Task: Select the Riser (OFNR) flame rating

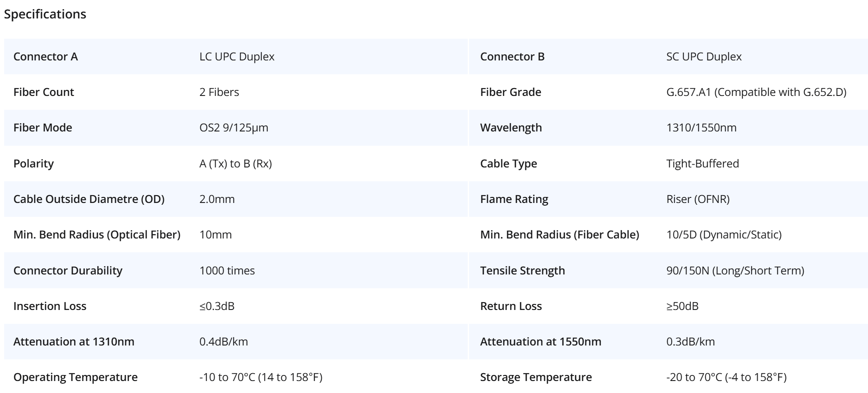Action: pos(698,199)
